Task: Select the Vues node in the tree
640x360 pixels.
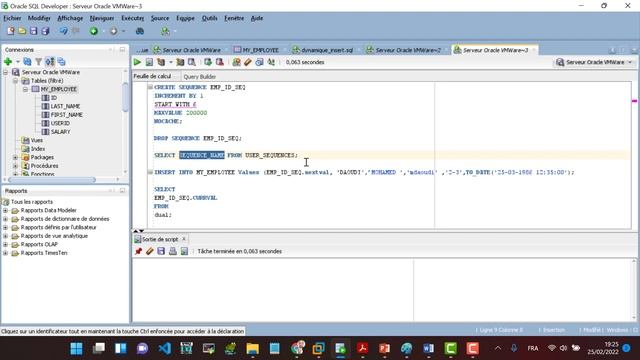Action: click(x=37, y=140)
